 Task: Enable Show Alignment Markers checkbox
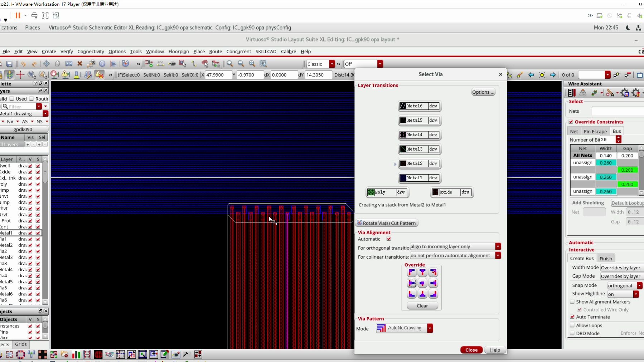coord(572,302)
